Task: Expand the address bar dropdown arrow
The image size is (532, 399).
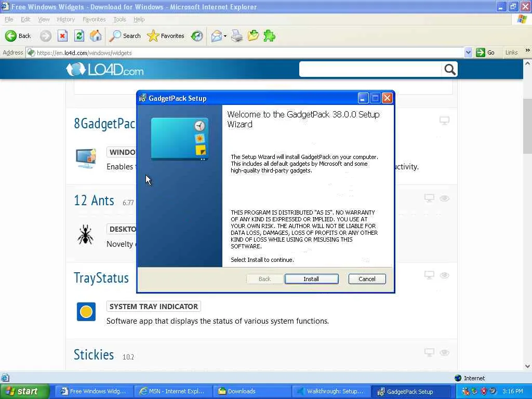Action: pos(468,52)
